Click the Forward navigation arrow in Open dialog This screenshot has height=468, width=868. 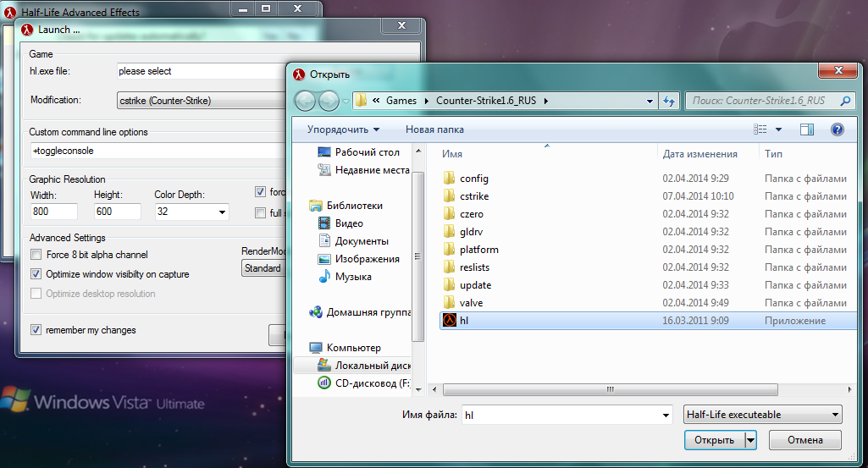pyautogui.click(x=329, y=101)
